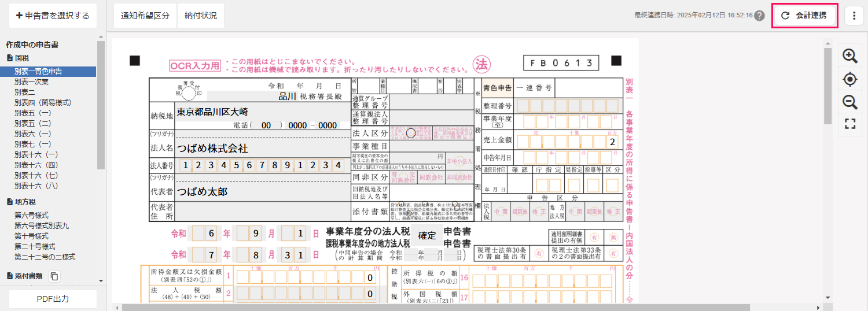Select 第二十号様式 in sidebar
The image size is (868, 311).
pyautogui.click(x=35, y=246)
